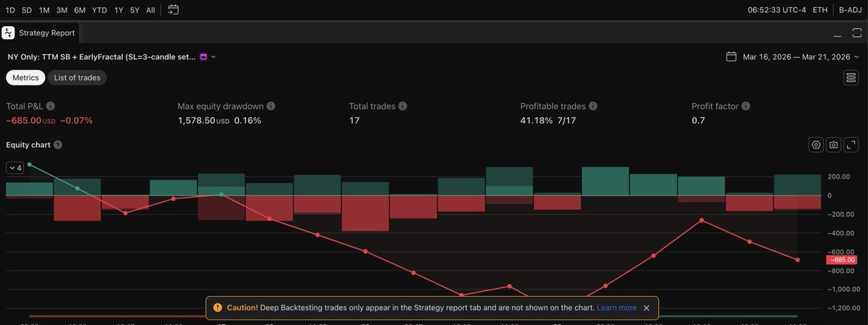Select the 6M time range

tap(80, 10)
